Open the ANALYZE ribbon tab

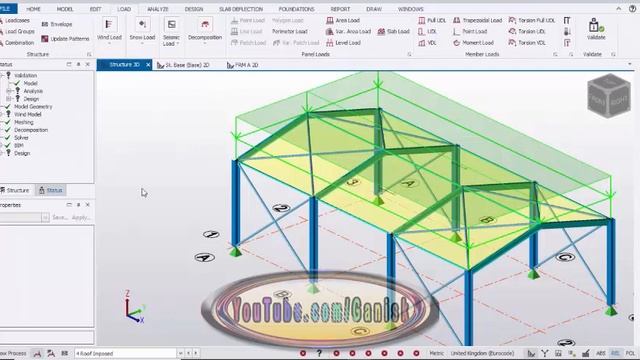[158, 9]
